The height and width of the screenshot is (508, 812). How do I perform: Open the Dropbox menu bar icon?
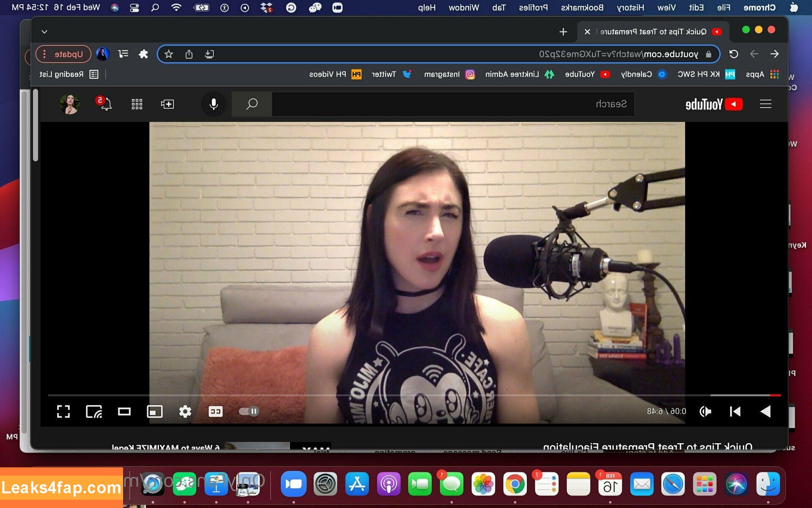click(266, 8)
